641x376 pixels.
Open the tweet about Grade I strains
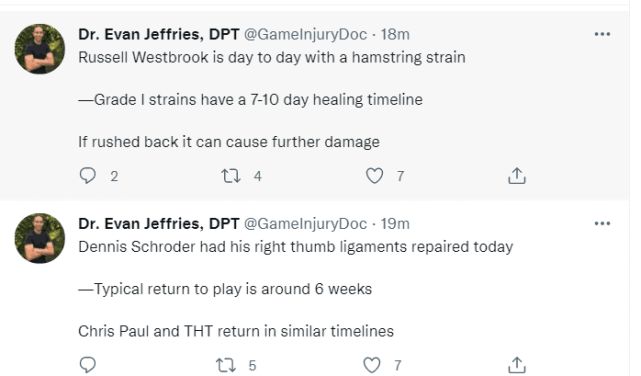click(250, 100)
